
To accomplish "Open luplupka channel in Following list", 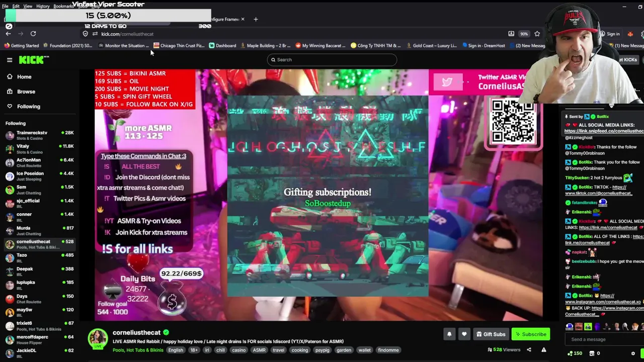I will (x=39, y=285).
